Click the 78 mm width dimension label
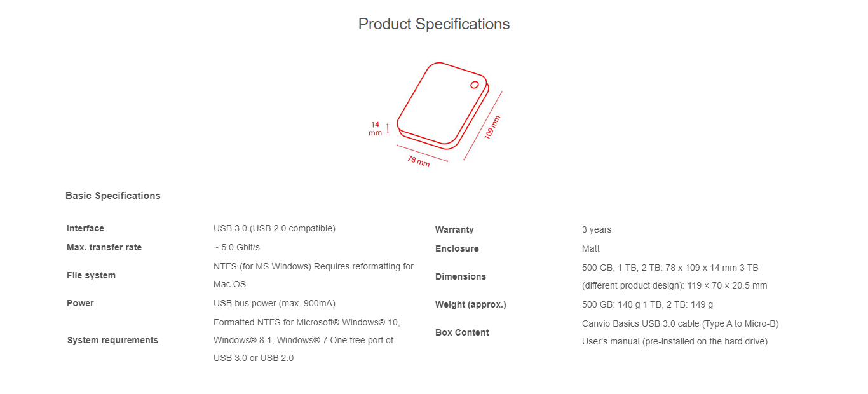This screenshot has width=868, height=394. coord(419,161)
